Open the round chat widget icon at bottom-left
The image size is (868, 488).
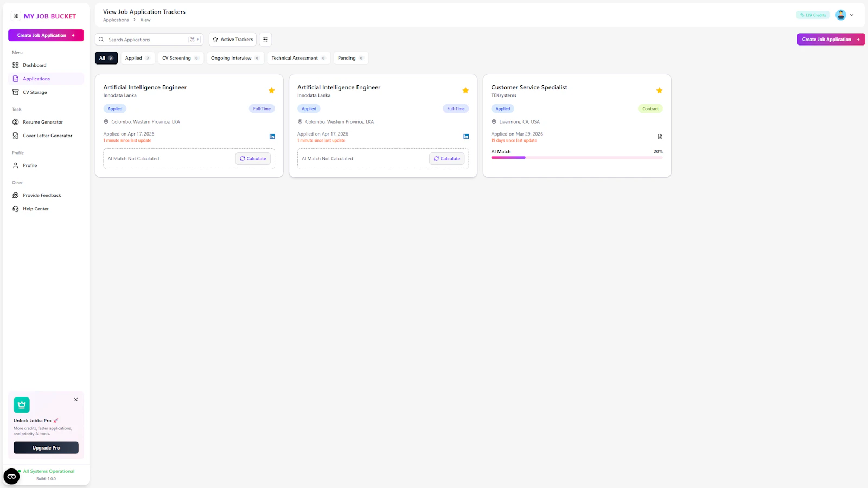tap(11, 477)
